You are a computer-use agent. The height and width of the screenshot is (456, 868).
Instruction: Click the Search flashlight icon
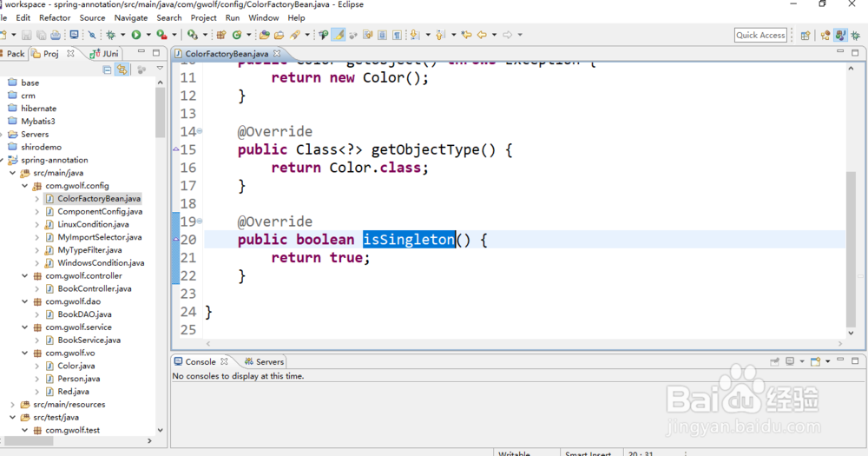295,35
